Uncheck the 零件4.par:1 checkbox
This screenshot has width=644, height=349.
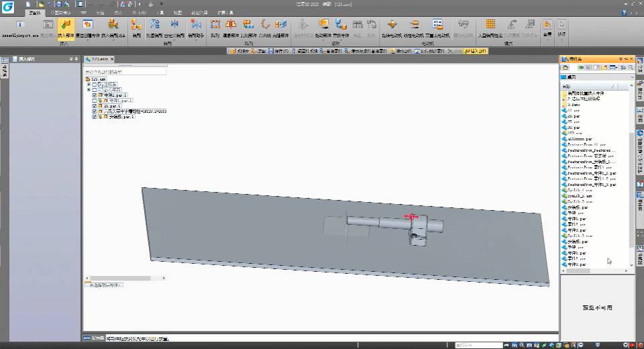tap(95, 95)
